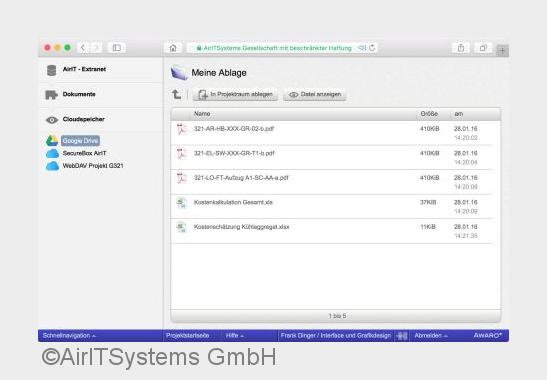Click the SecureBox AirIT cloud icon
This screenshot has height=380, width=547.
pos(52,153)
